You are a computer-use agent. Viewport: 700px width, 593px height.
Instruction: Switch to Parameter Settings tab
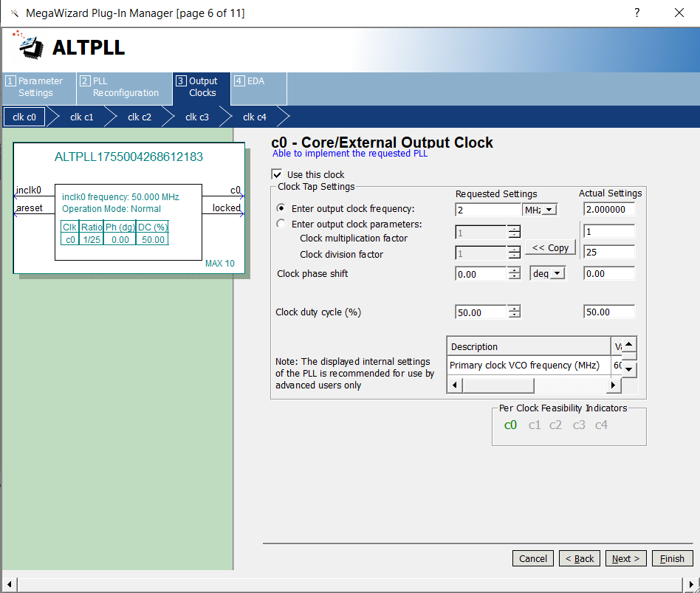coord(39,87)
